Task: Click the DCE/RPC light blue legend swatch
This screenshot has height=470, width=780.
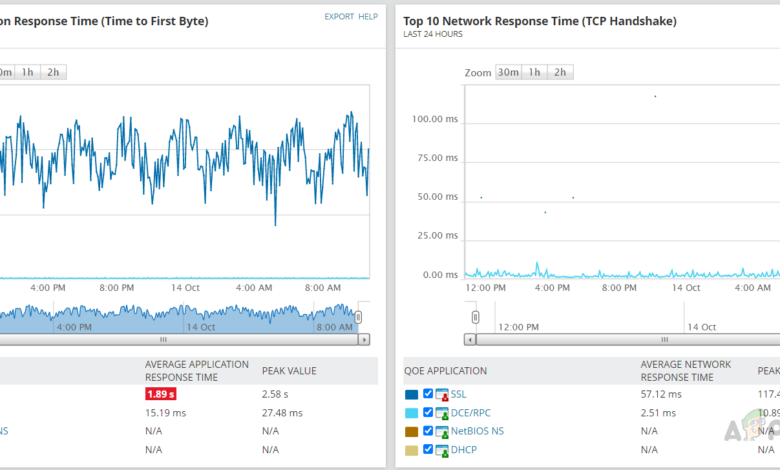Action: click(411, 413)
